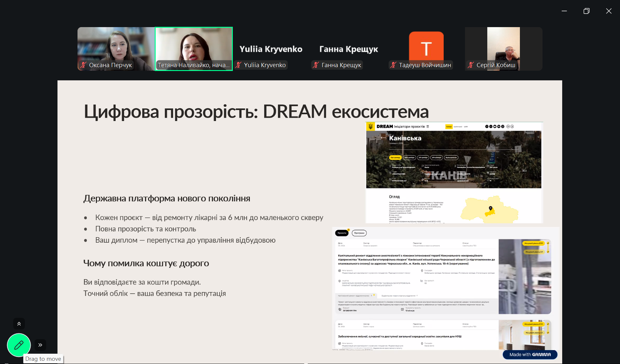Select Тетяна Наливайко's active speaker video

tap(194, 45)
